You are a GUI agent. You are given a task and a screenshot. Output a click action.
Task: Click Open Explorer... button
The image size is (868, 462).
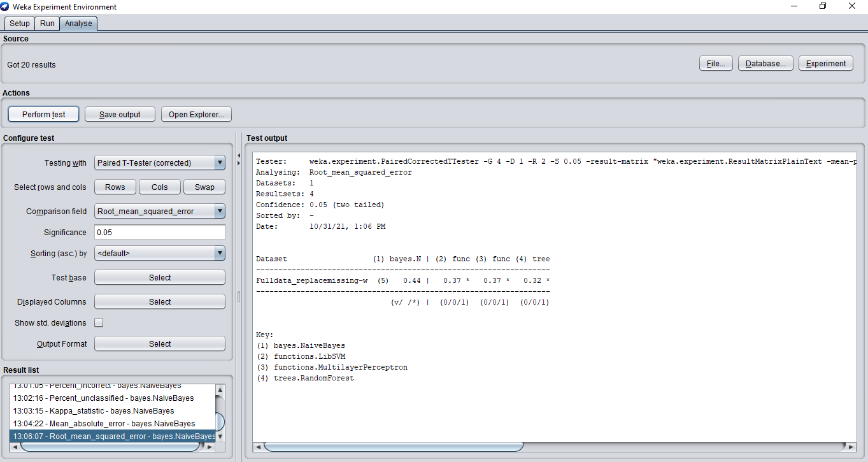click(x=196, y=115)
